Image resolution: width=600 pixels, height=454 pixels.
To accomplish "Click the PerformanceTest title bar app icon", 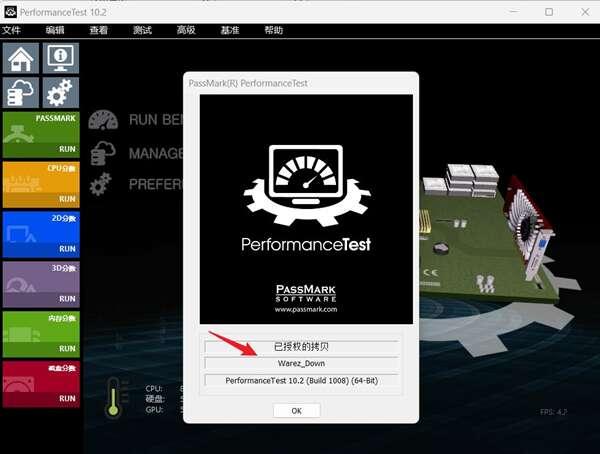I will tap(10, 12).
